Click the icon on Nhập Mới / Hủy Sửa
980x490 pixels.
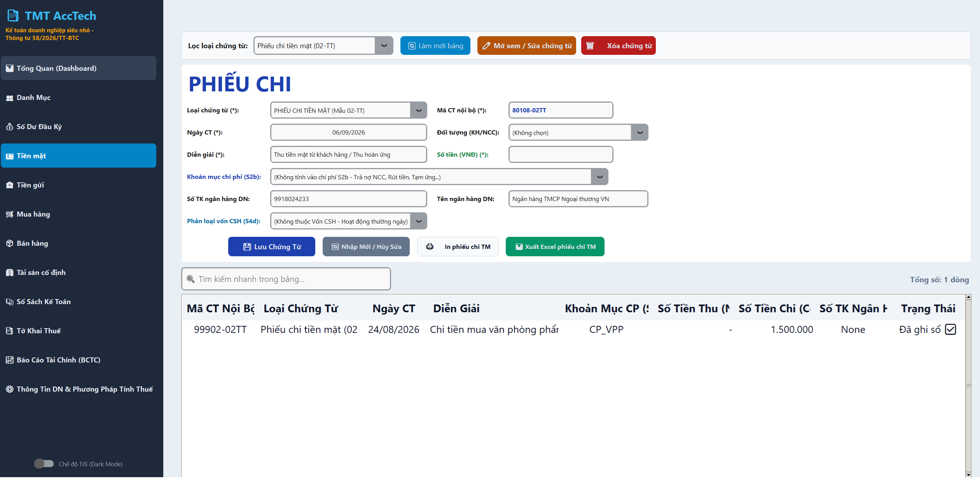click(335, 247)
